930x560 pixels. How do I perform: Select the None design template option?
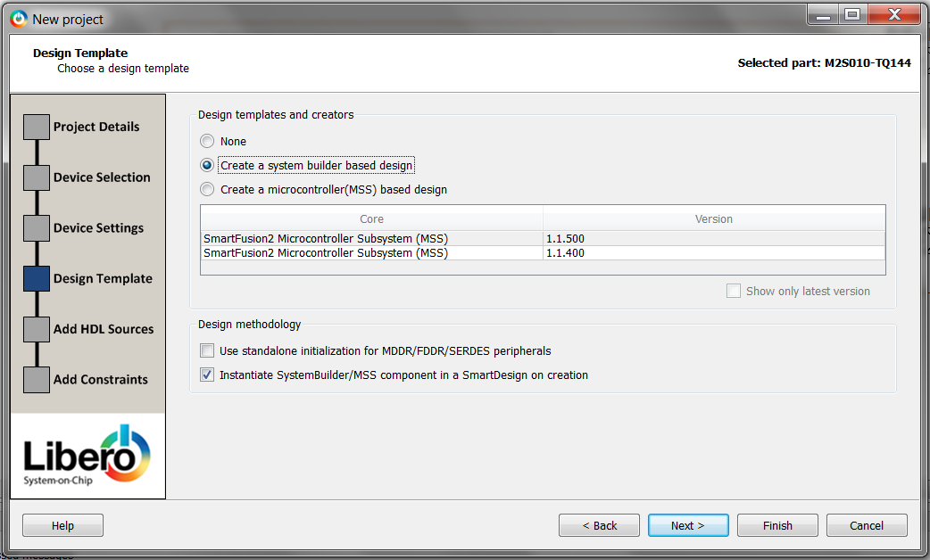click(x=207, y=142)
